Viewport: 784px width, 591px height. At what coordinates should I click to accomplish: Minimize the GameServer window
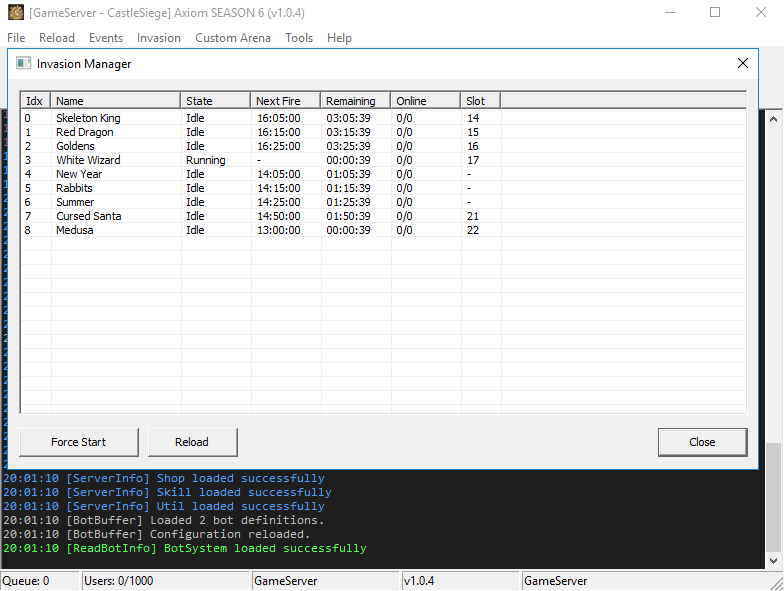point(670,12)
